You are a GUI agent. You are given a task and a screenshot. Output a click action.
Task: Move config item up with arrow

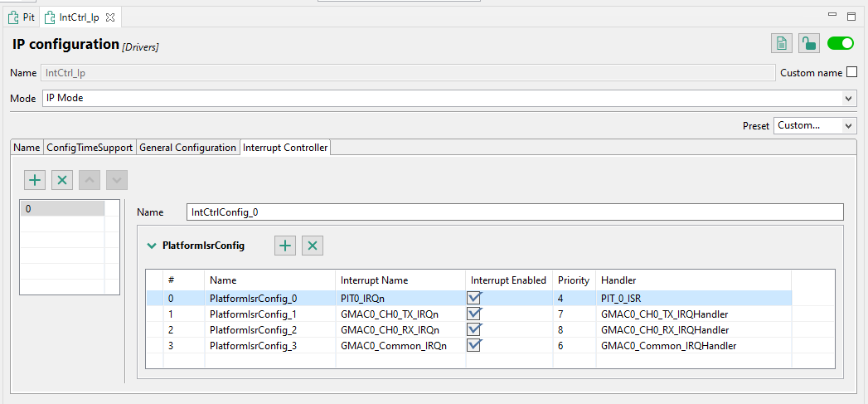[x=90, y=180]
